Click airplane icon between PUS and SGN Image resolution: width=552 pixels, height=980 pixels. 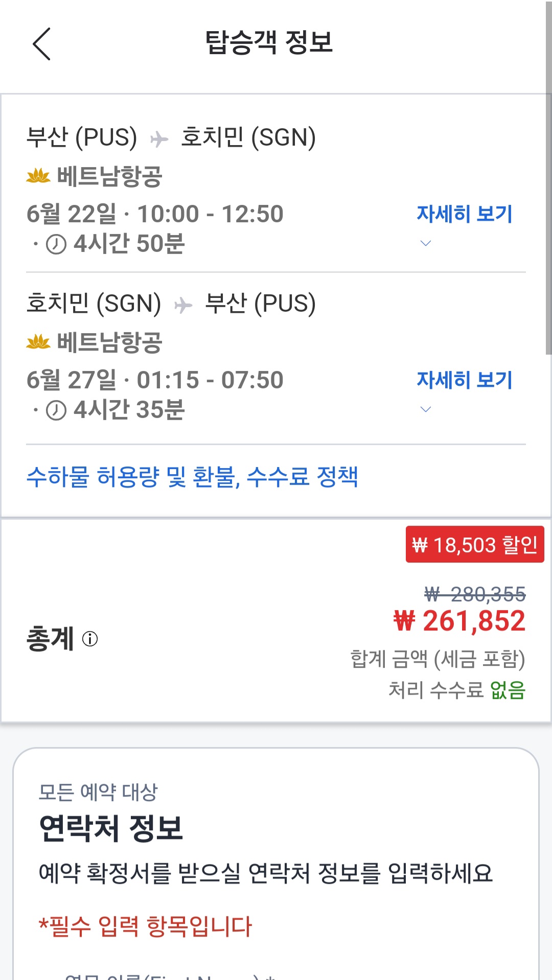[x=159, y=139]
